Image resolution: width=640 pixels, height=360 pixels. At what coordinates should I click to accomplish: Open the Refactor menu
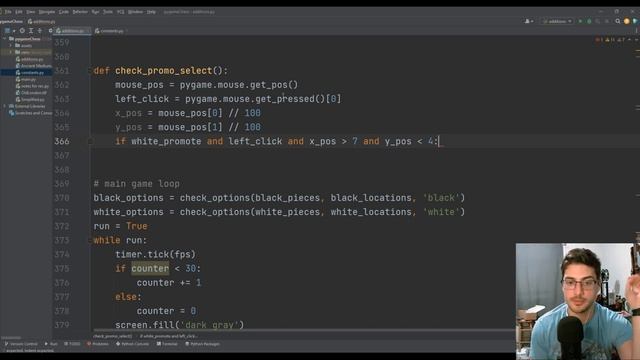(x=80, y=12)
